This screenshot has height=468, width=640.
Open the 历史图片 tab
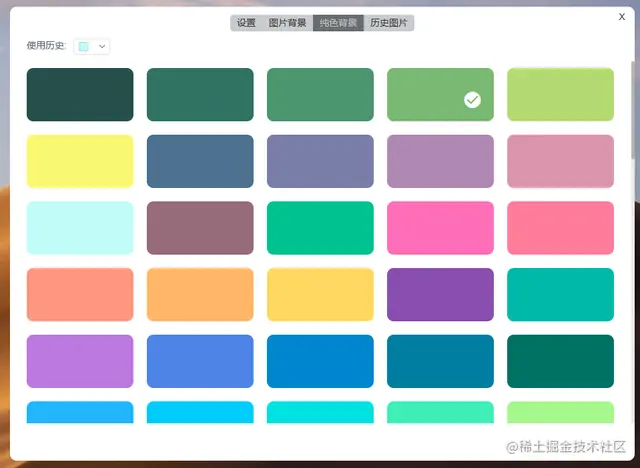389,23
